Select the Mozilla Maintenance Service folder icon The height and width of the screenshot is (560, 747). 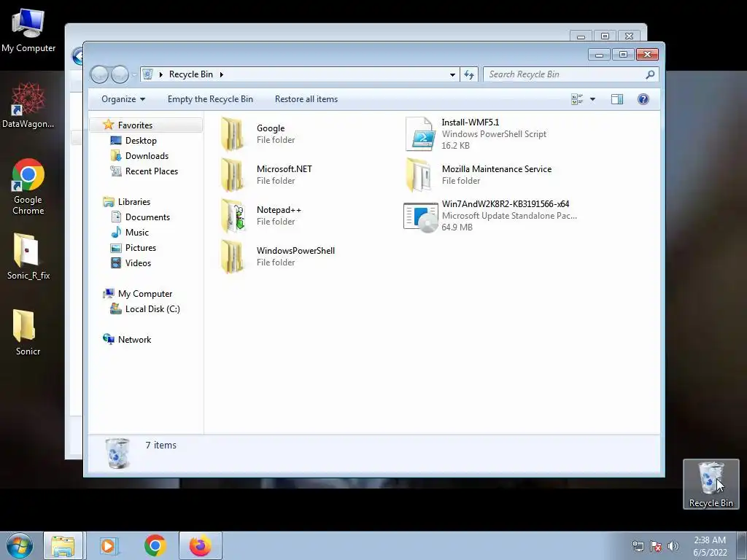(x=419, y=175)
